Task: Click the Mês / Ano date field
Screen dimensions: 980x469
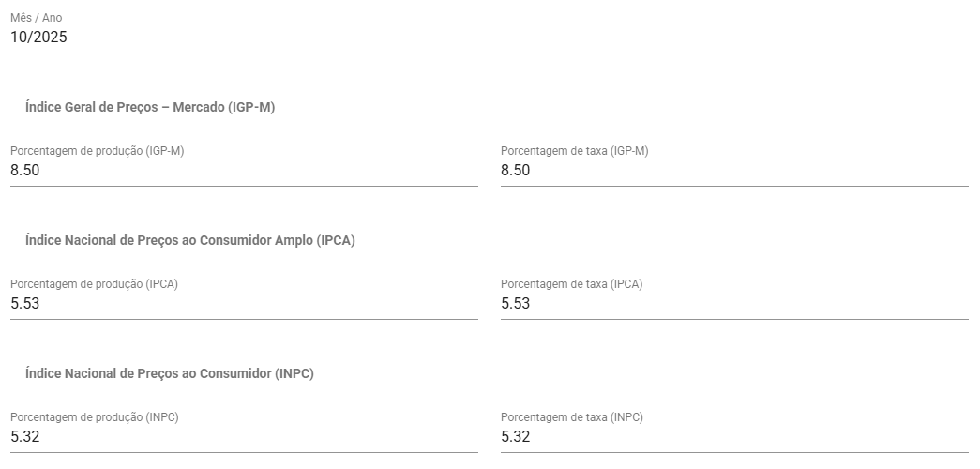Action: tap(244, 38)
